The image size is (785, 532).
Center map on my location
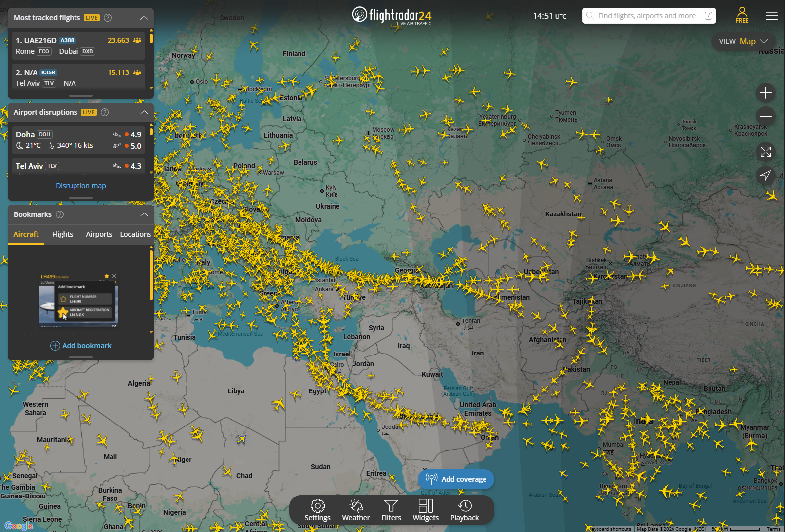pos(766,175)
